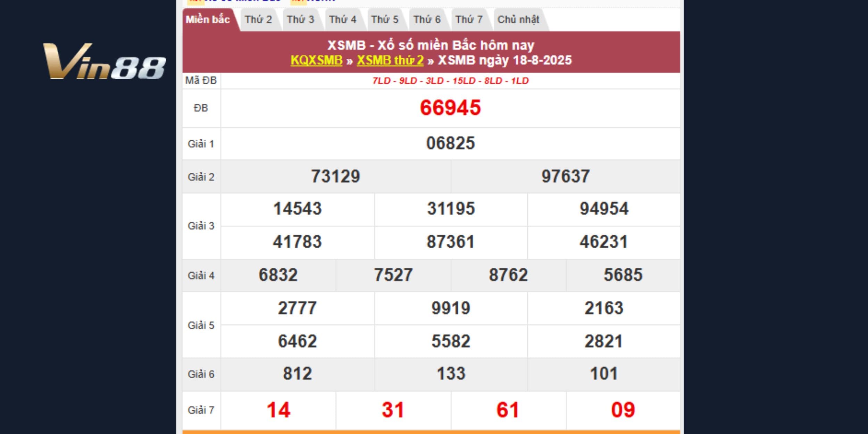The width and height of the screenshot is (868, 434).
Task: Open the Thứ 6 tab
Action: click(x=427, y=19)
